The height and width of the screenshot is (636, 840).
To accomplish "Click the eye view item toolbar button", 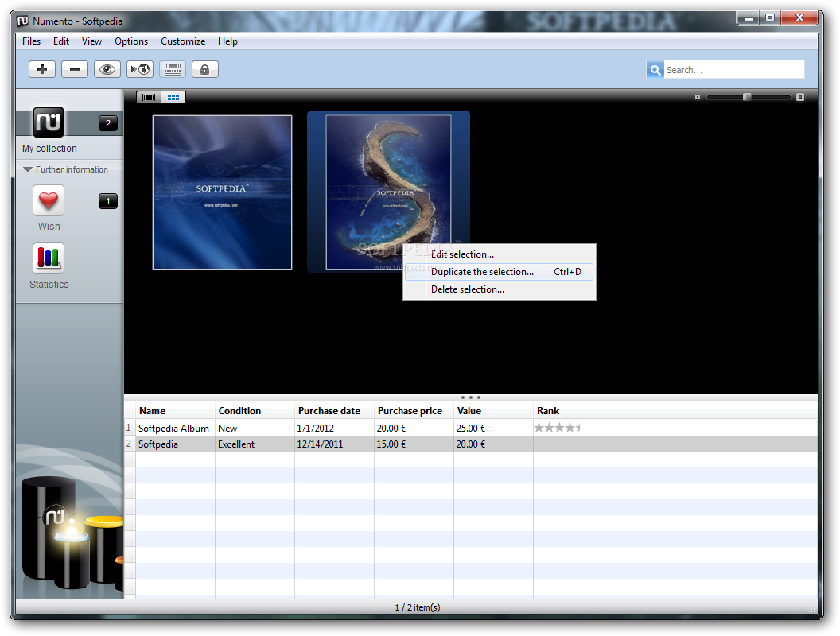I will click(x=107, y=69).
